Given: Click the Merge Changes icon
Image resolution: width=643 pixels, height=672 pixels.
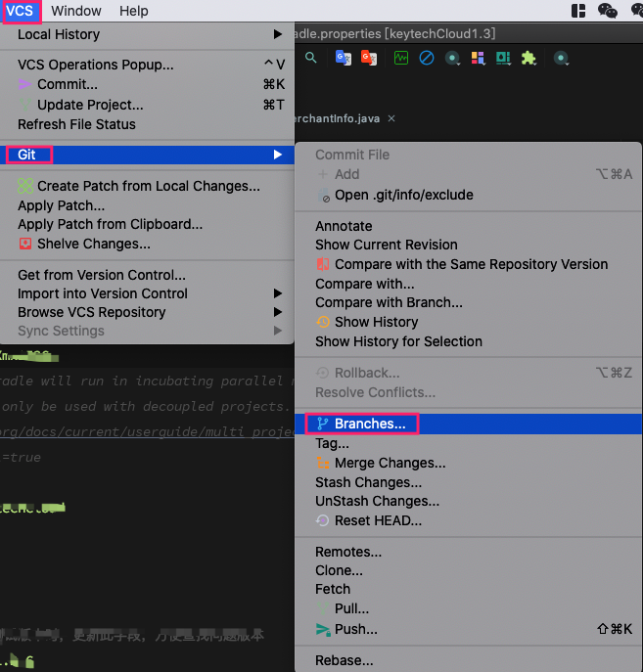Looking at the screenshot, I should [323, 463].
